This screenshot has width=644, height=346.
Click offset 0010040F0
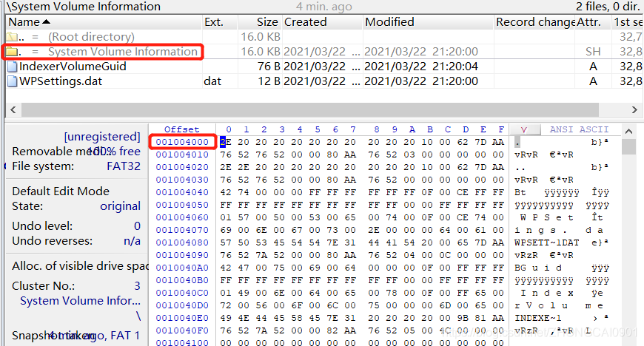pyautogui.click(x=182, y=330)
